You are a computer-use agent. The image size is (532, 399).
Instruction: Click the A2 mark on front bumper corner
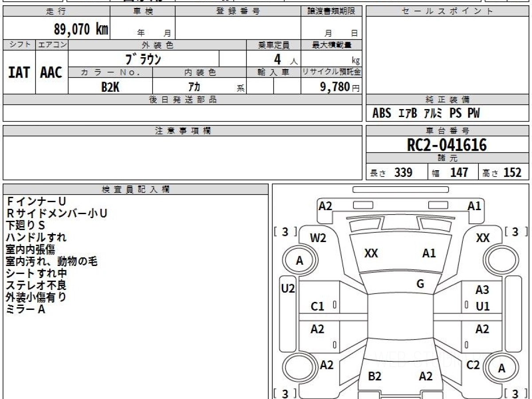tap(325, 206)
